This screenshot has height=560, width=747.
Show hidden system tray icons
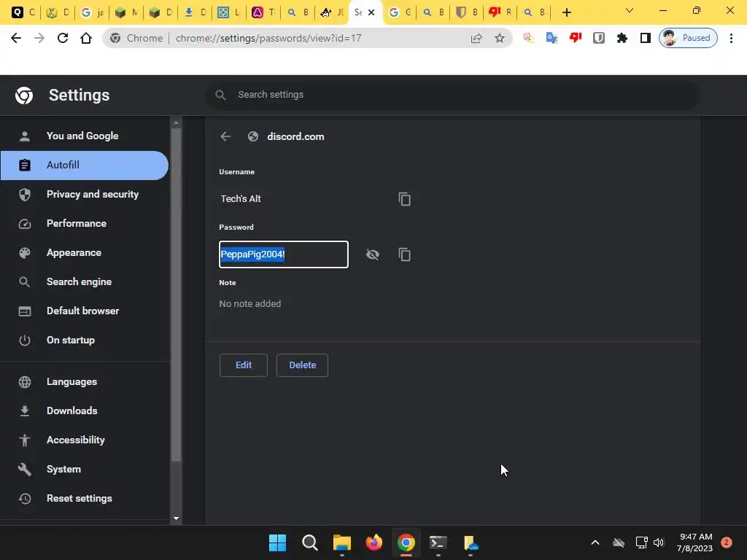(x=595, y=542)
